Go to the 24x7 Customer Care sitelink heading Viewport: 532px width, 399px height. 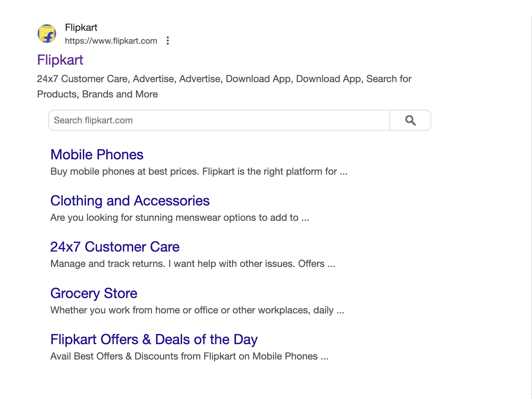click(115, 247)
